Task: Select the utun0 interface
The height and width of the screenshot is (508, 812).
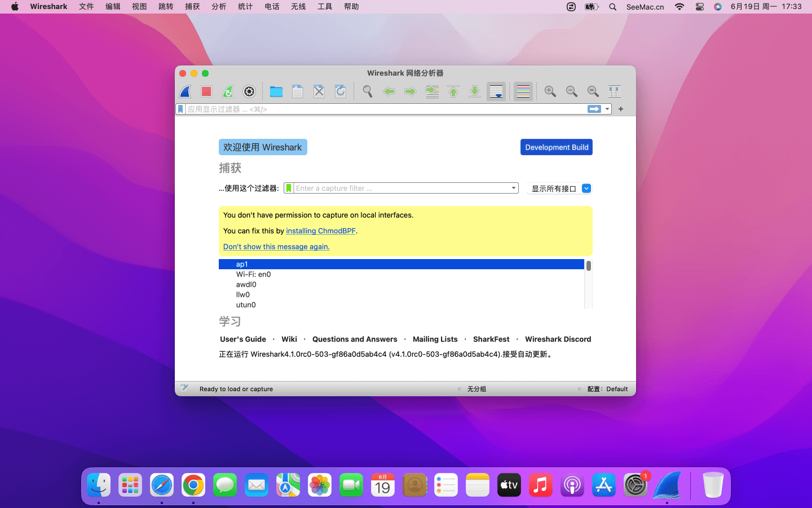Action: coord(401,305)
